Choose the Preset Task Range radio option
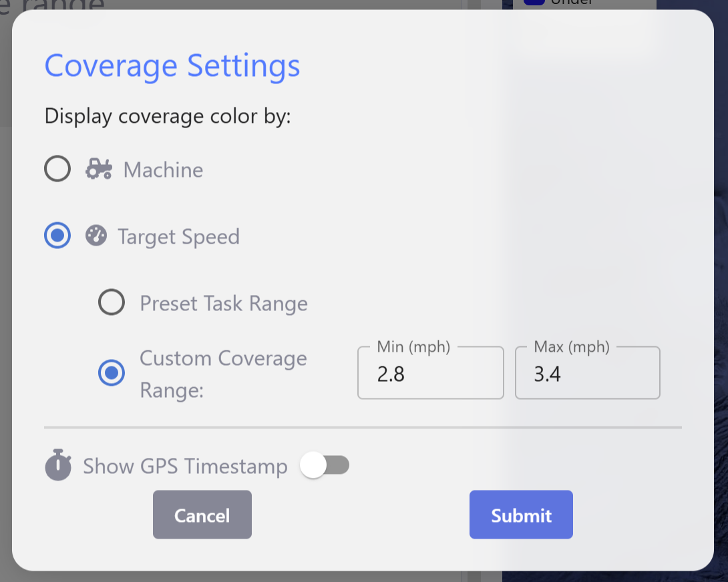728x582 pixels. click(112, 303)
